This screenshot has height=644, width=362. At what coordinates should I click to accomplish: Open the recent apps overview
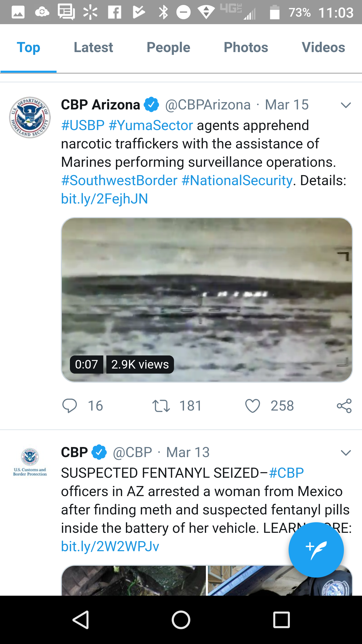click(x=281, y=620)
